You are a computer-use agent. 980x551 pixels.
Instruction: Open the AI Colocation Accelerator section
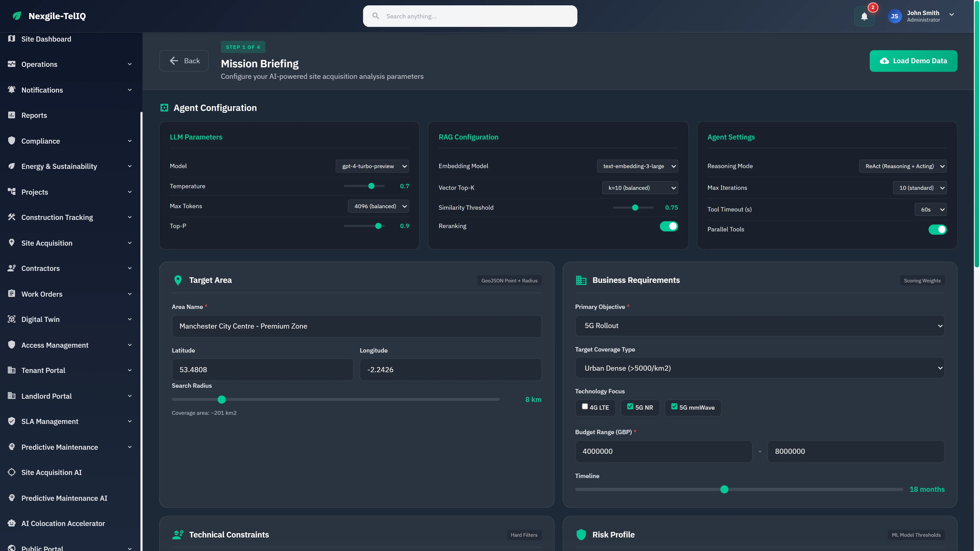[63, 523]
